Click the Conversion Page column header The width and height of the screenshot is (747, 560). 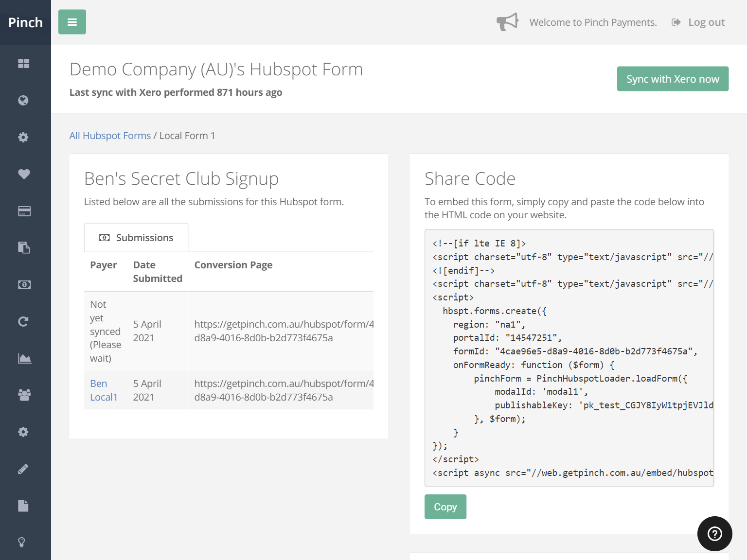pos(233,265)
